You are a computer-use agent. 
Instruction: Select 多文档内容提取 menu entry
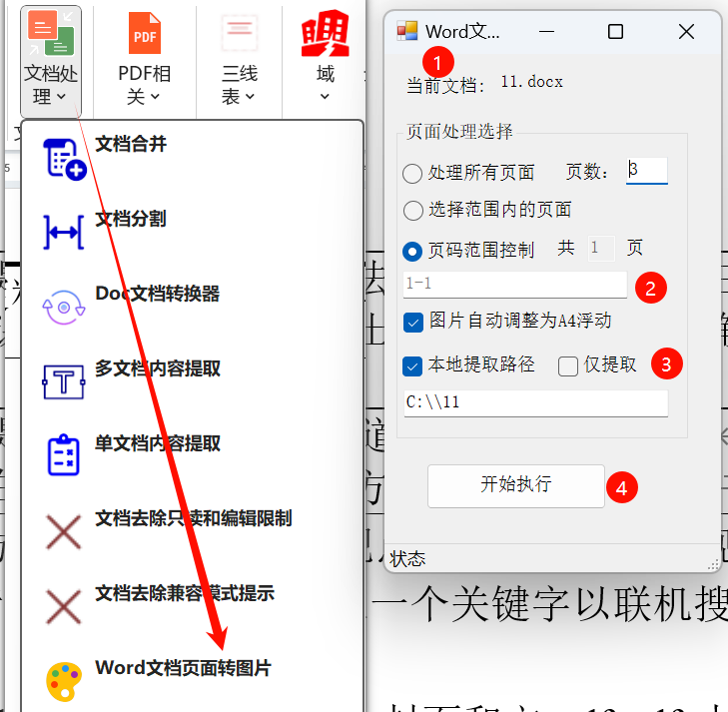(158, 368)
